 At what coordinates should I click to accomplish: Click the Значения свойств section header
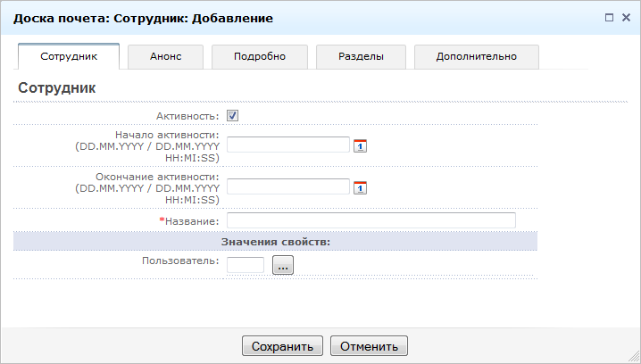[x=275, y=242]
